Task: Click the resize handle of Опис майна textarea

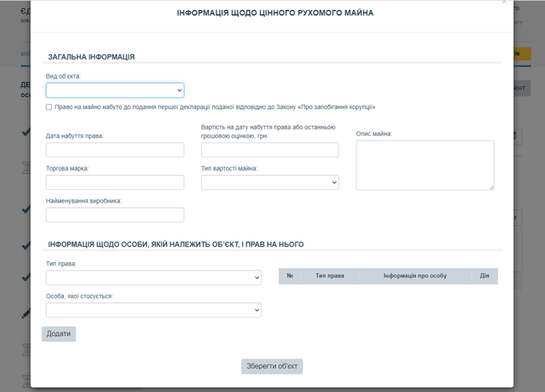Action: tap(490, 187)
